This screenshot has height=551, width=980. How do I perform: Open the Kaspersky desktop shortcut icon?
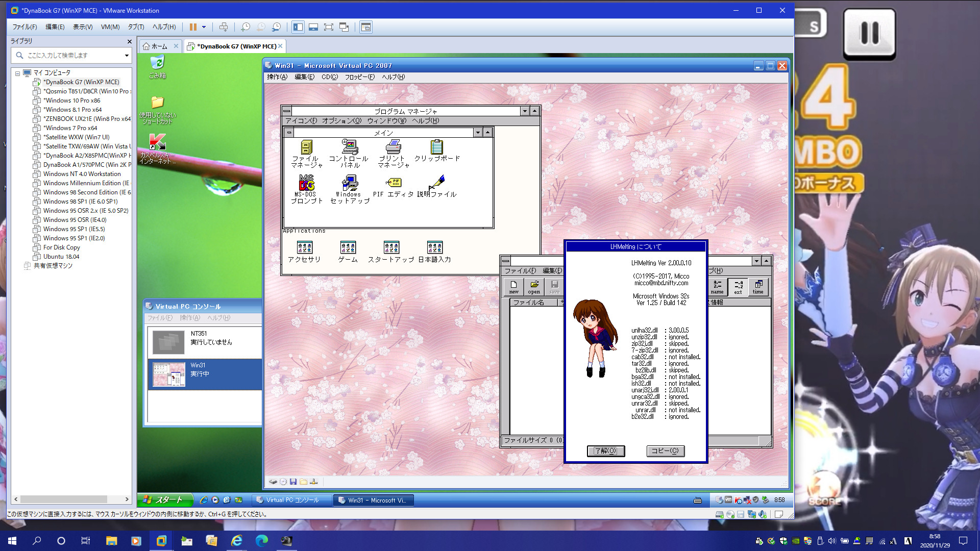[157, 148]
